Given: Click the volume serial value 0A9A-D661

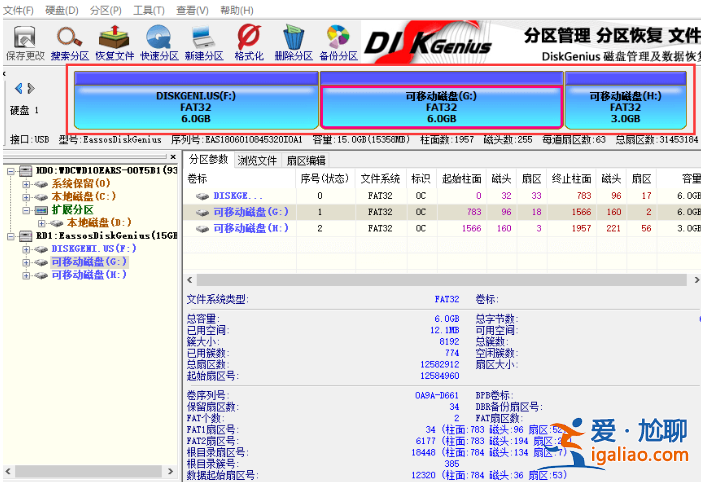Looking at the screenshot, I should [436, 396].
